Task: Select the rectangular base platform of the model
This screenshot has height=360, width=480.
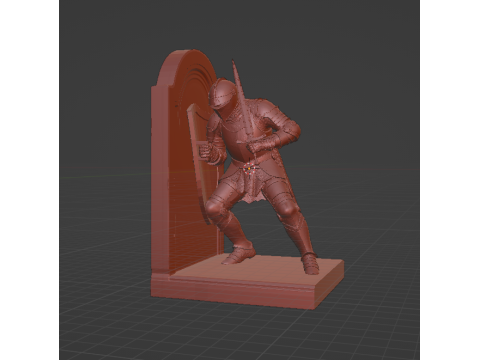Action: tap(247, 283)
